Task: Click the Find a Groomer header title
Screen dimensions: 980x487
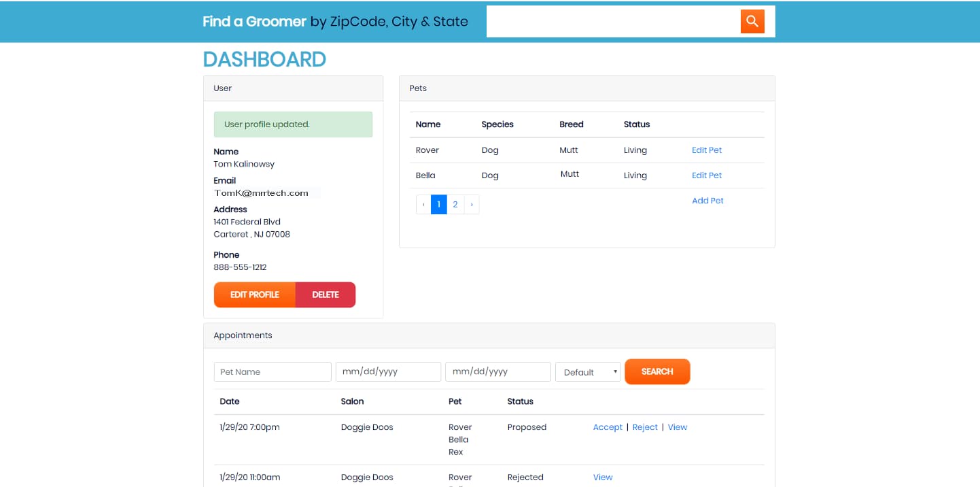Action: [x=254, y=21]
